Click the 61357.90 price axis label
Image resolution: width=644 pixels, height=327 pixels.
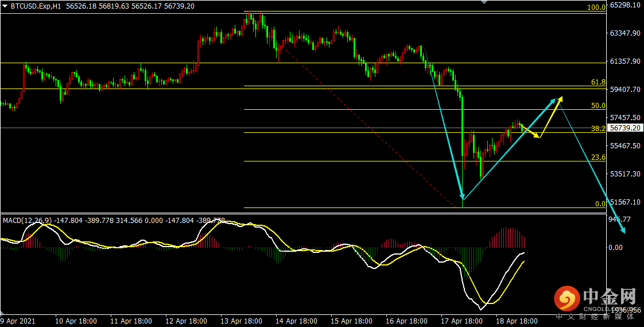[625, 61]
